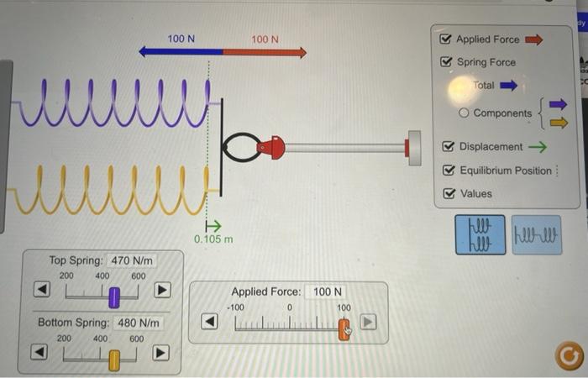Click the Applied Force 100 N value box
Screen dimensions: 588x378
327,291
